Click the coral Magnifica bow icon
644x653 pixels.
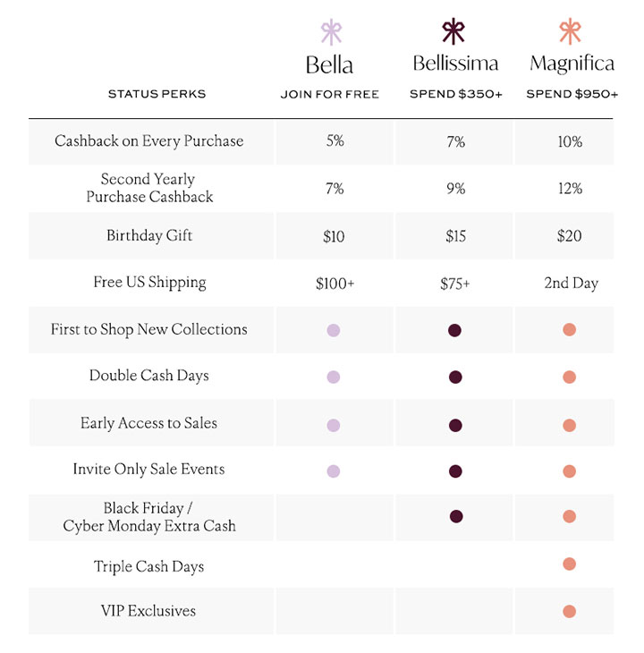coord(570,31)
